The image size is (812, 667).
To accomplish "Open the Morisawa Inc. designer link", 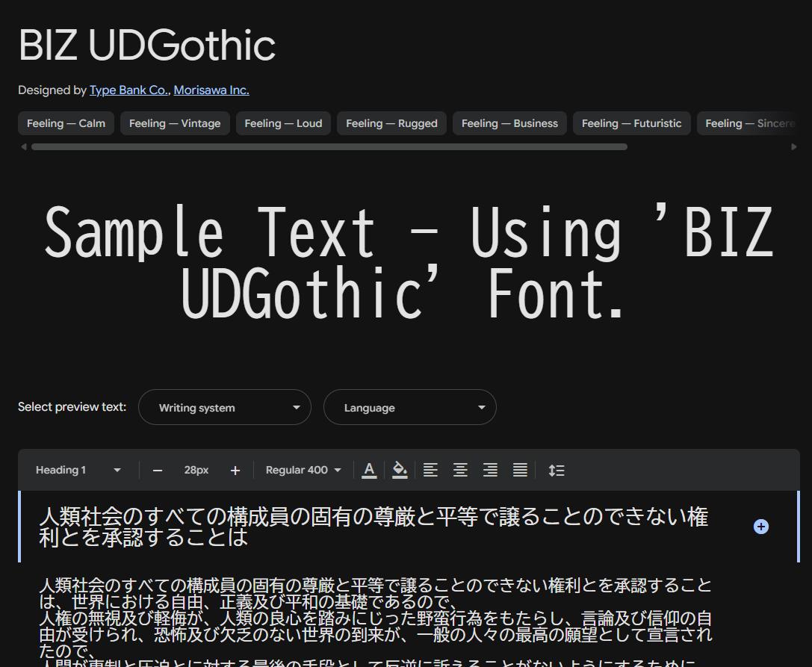I will 211,90.
